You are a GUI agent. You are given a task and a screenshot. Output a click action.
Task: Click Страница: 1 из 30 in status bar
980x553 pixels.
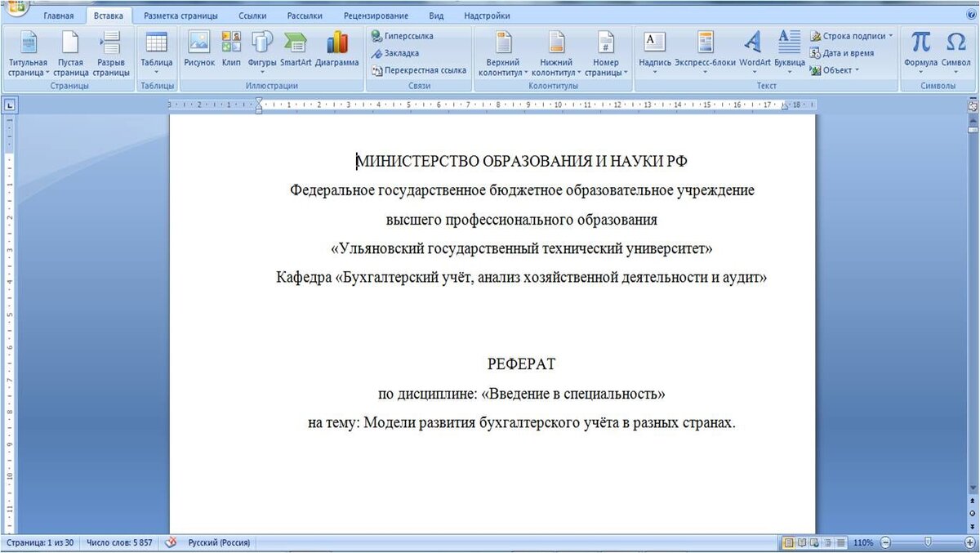[40, 542]
